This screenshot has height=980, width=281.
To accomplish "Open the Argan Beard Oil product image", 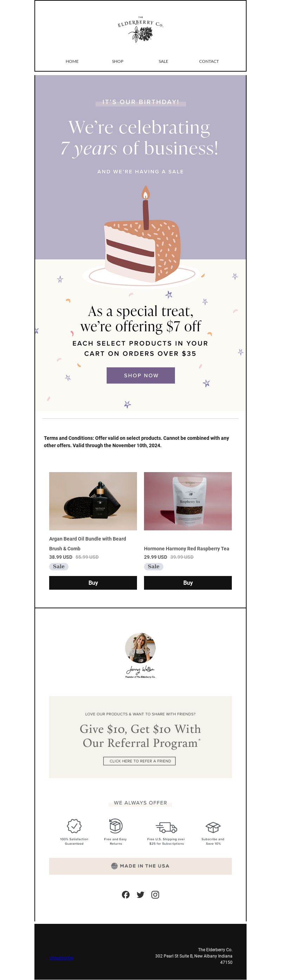I will [x=93, y=501].
